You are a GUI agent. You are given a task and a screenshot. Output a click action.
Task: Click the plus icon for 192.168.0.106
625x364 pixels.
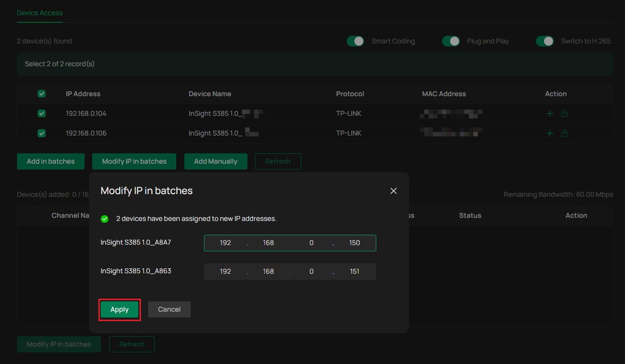point(550,133)
